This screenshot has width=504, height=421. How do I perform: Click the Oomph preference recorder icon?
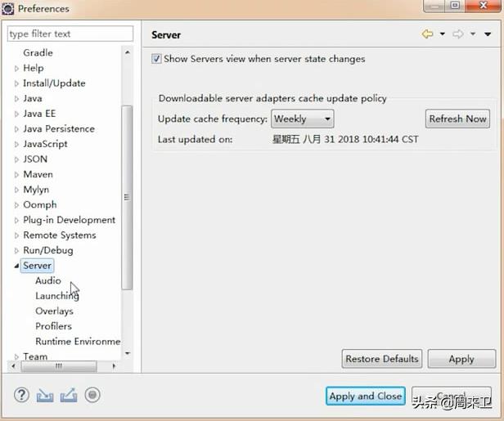click(x=92, y=396)
